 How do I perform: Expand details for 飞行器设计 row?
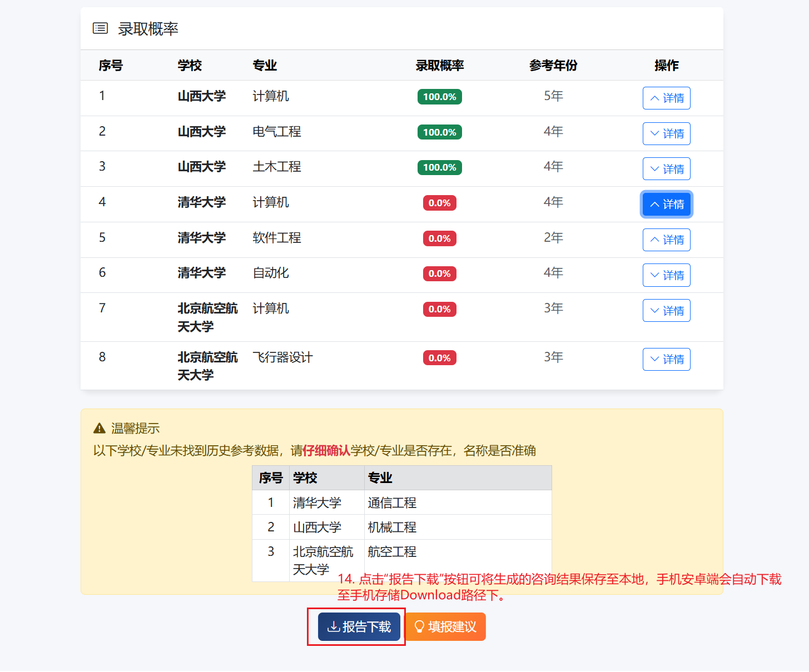[x=666, y=359]
